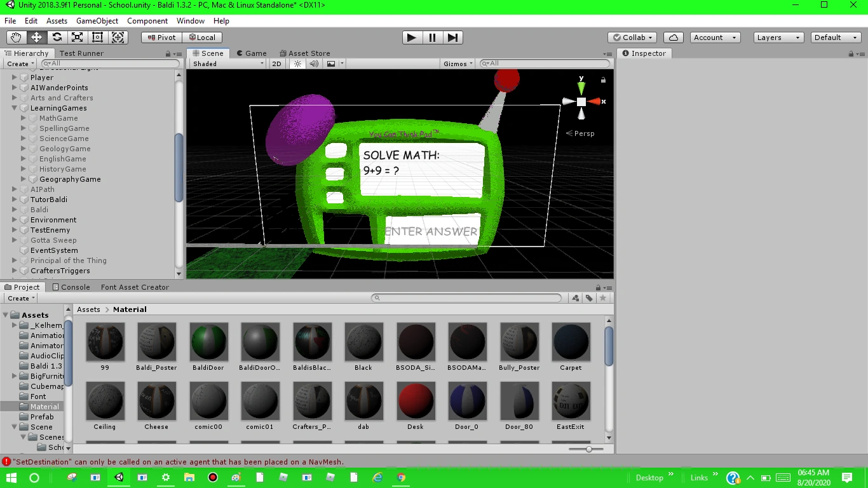Switch the Persp projection label in the Scene view

(580, 133)
